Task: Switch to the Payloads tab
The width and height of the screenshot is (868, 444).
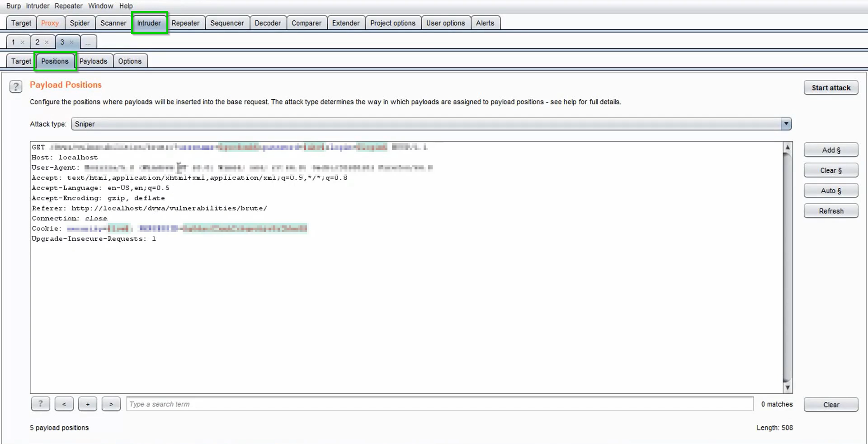Action: 94,61
